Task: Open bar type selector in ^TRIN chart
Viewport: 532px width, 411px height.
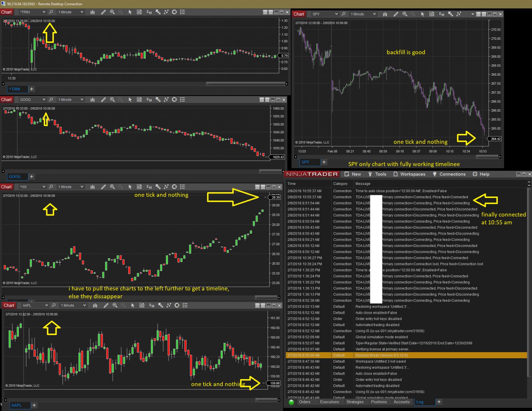Action: (x=92, y=12)
